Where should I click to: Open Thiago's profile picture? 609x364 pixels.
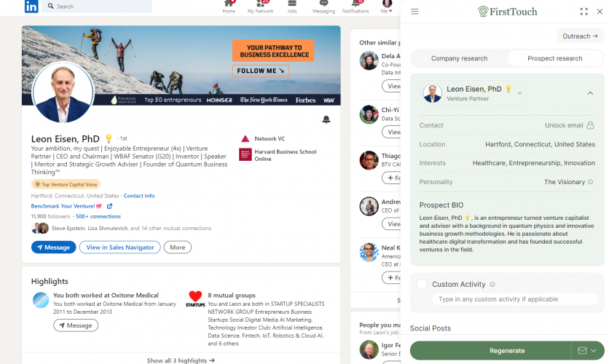coord(369,160)
